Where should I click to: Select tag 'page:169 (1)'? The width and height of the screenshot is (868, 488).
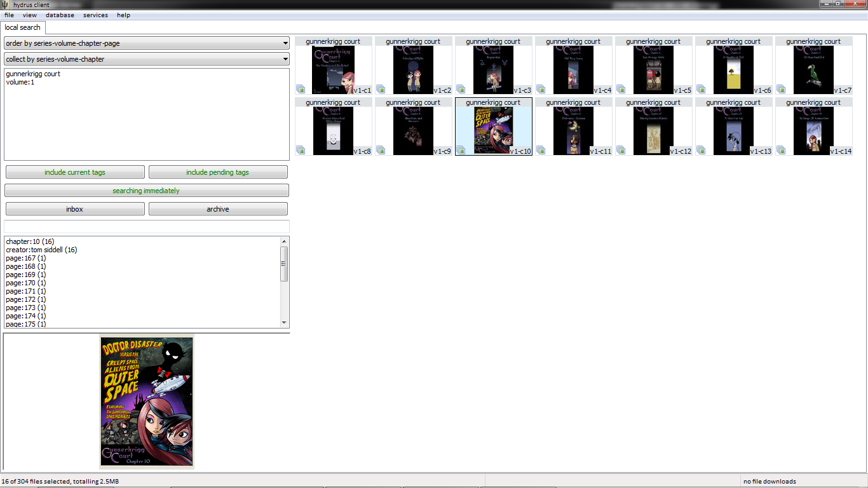click(26, 274)
